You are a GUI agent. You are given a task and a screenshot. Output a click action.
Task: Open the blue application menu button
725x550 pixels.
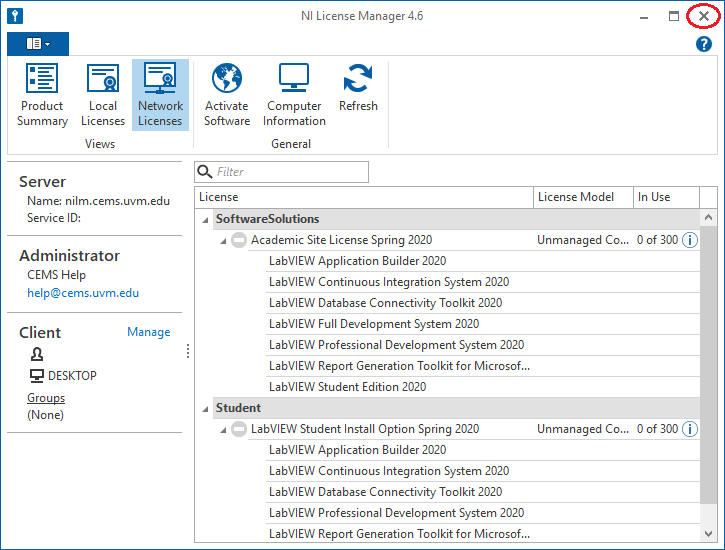pos(37,44)
